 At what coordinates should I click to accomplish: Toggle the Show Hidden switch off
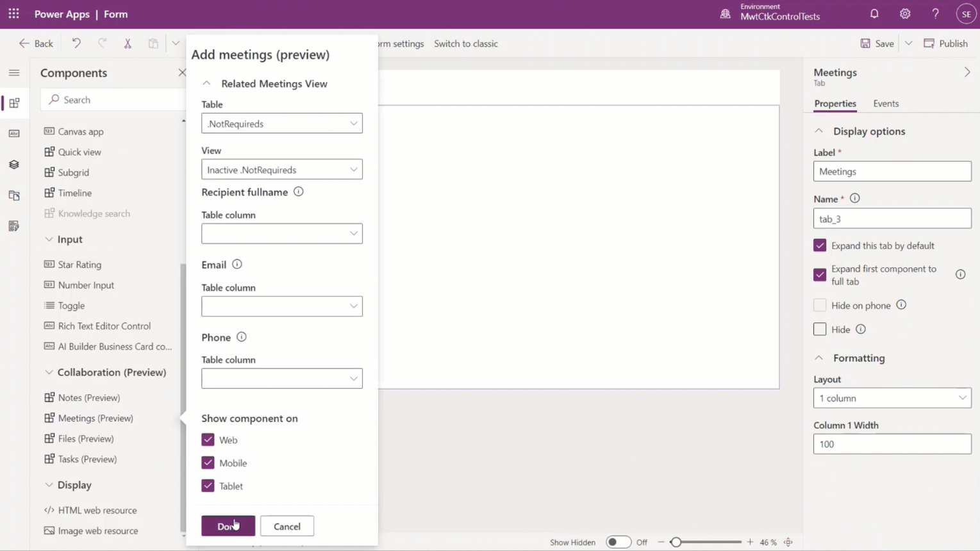click(x=618, y=541)
